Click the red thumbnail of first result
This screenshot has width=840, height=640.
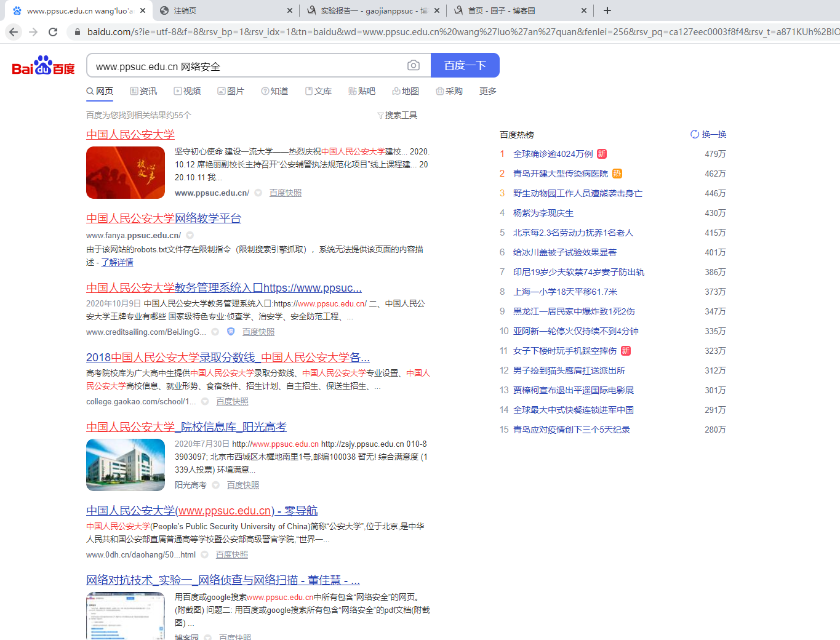[126, 172]
